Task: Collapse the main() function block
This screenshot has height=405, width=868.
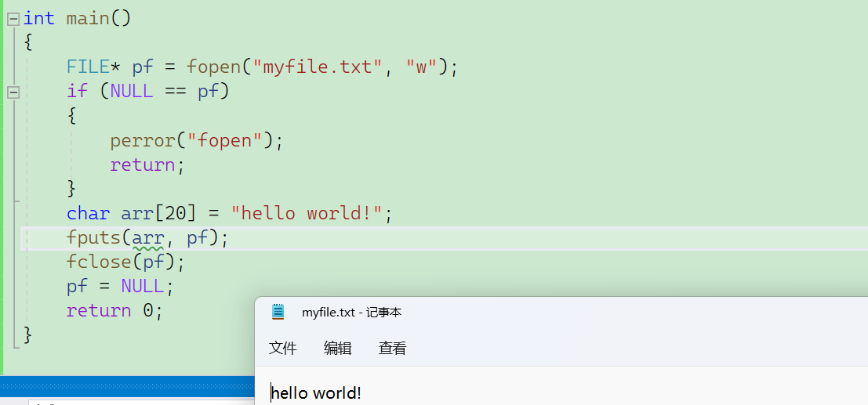Action: (x=13, y=19)
